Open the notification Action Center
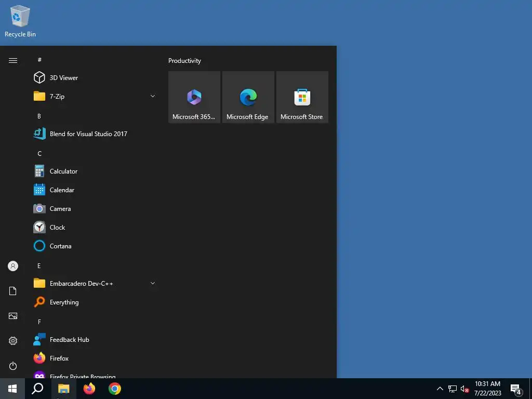Screen dimensions: 532x399 click(516, 389)
